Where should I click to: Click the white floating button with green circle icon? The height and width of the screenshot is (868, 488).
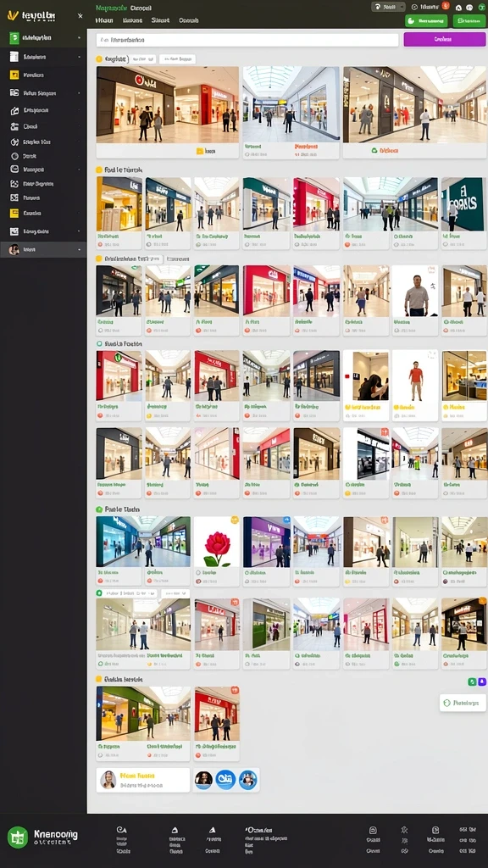click(x=463, y=703)
